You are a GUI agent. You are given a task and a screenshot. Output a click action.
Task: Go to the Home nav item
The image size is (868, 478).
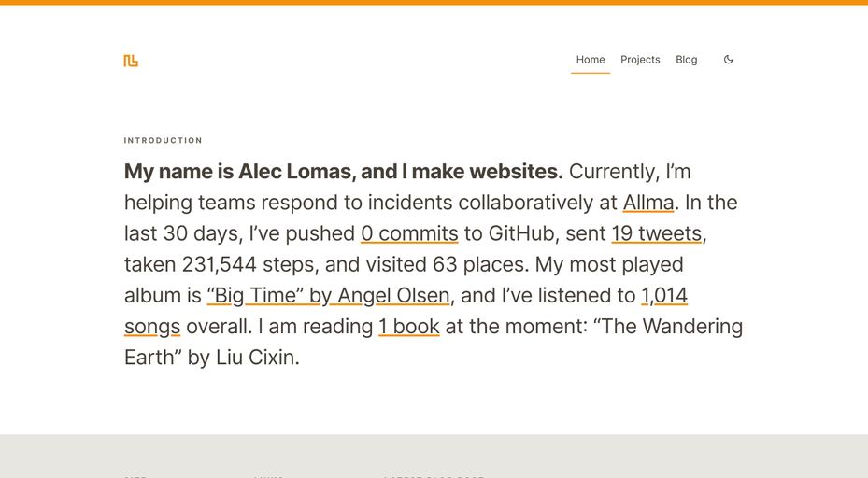click(591, 60)
